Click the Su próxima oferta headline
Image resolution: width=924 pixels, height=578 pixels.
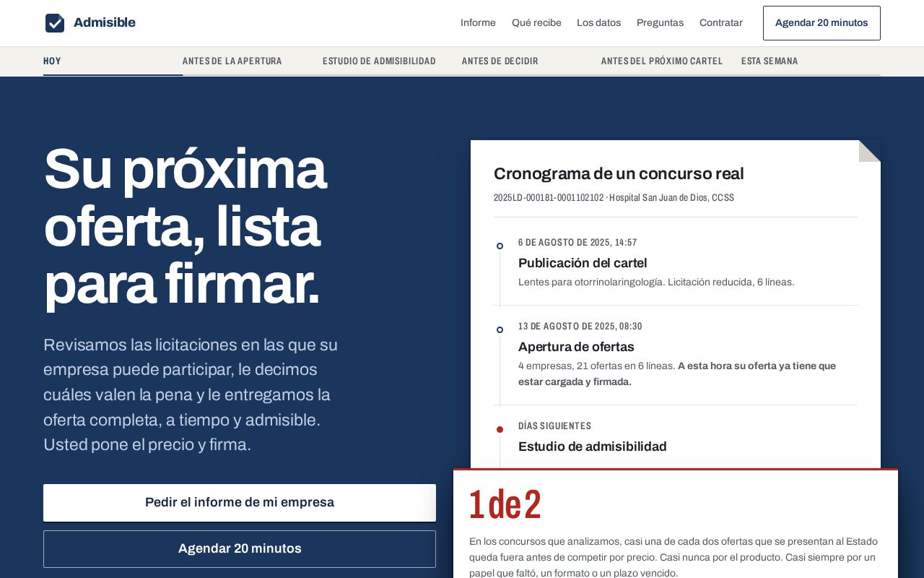click(x=186, y=227)
